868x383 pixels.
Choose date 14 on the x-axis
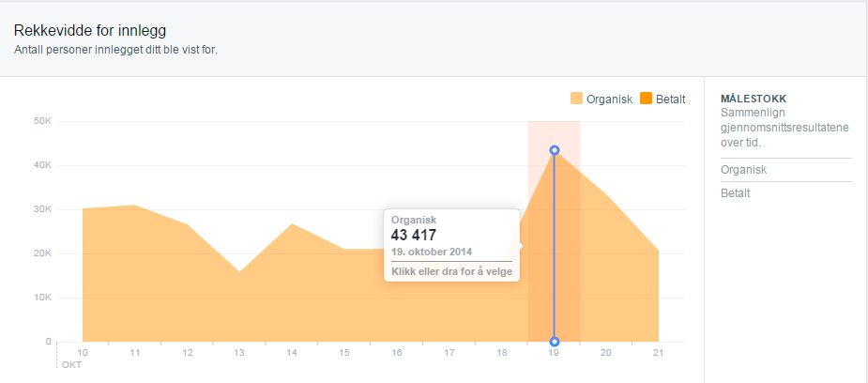(x=292, y=352)
